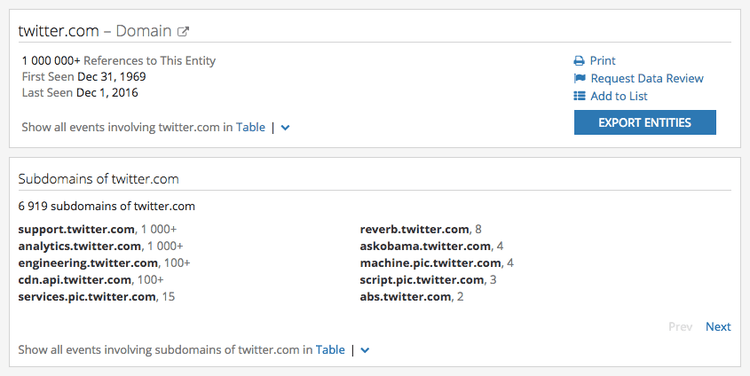The width and height of the screenshot is (750, 376).
Task: Expand dropdown chevron next to subdomains Table link
Action: pyautogui.click(x=365, y=350)
